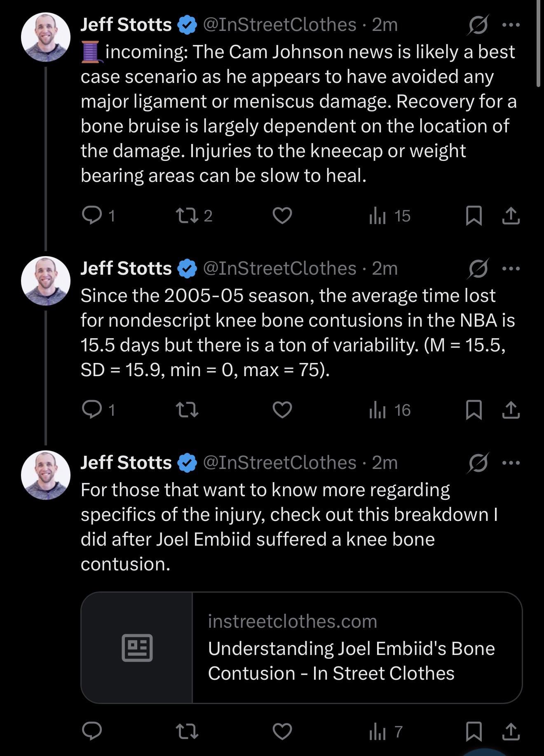Like the knee bone contusions tweet
The height and width of the screenshot is (756, 544).
pos(282,410)
